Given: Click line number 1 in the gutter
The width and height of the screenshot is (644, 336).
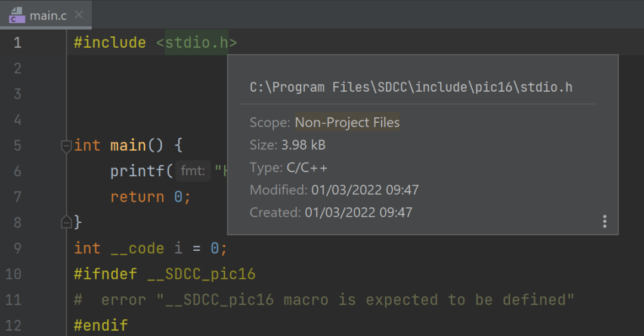Looking at the screenshot, I should click(x=17, y=43).
